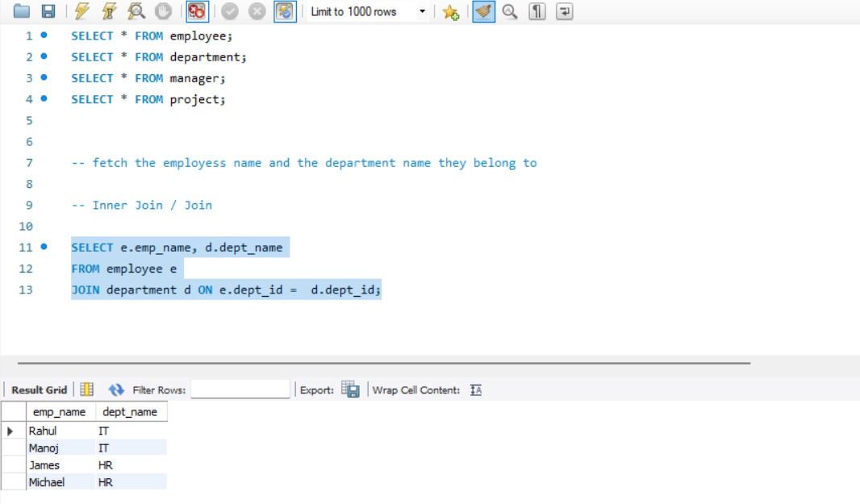Click the Result Grid label
Screen dimensions: 860x504
(x=39, y=390)
